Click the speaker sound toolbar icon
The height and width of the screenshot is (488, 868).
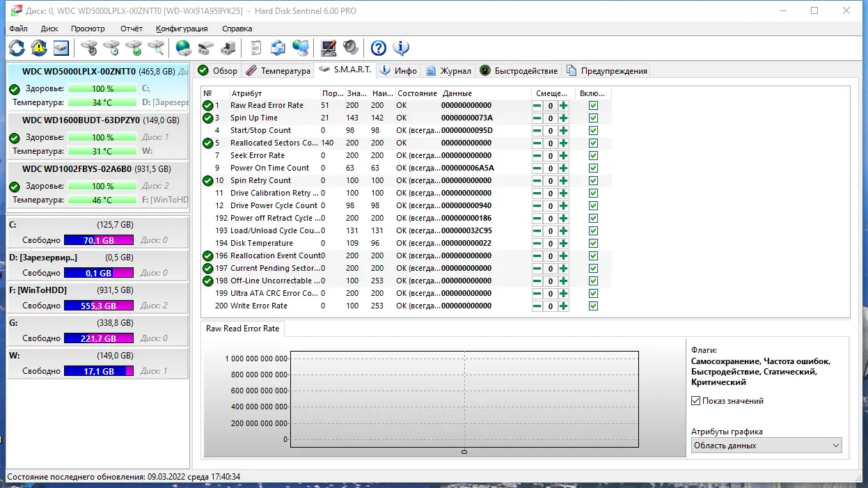click(x=350, y=48)
